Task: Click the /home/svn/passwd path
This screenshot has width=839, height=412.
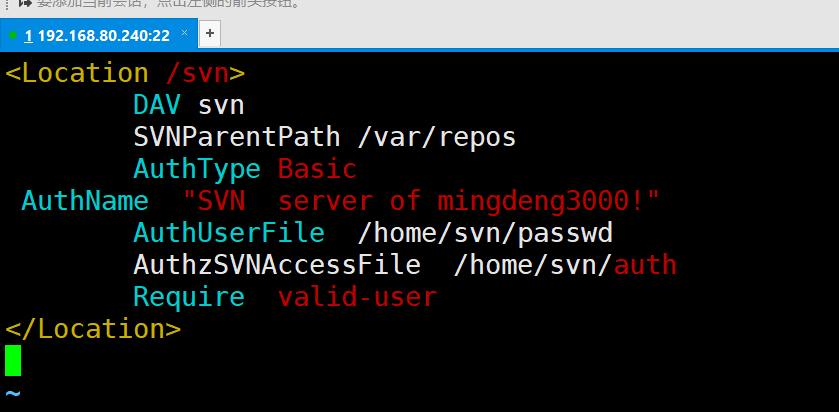Action: [485, 234]
